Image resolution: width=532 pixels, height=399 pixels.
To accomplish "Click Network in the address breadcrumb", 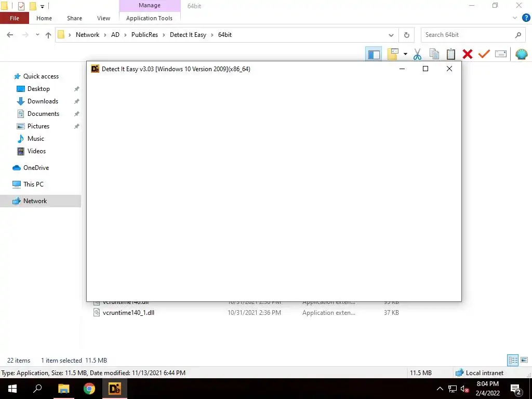I will (87, 35).
